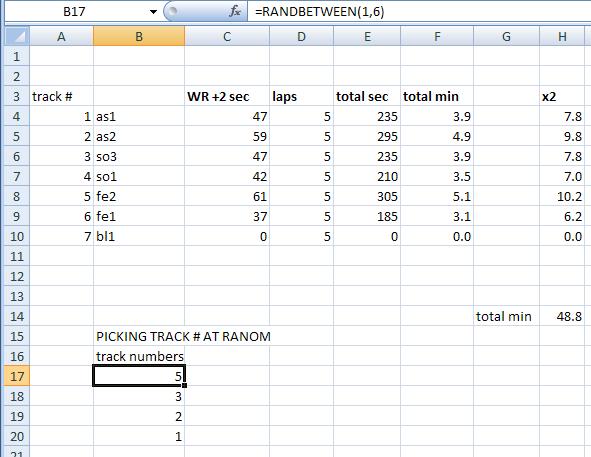The height and width of the screenshot is (457, 591).
Task: Select cell with value 305
Action: point(367,196)
